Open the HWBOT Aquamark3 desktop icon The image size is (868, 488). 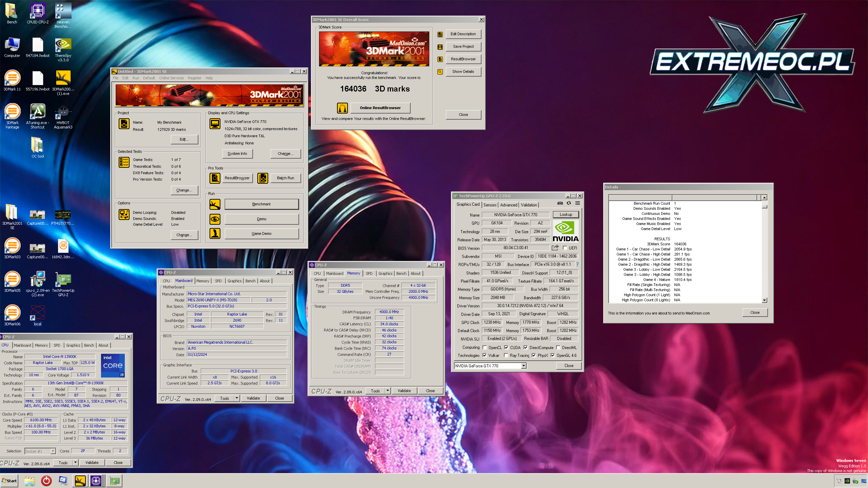63,116
